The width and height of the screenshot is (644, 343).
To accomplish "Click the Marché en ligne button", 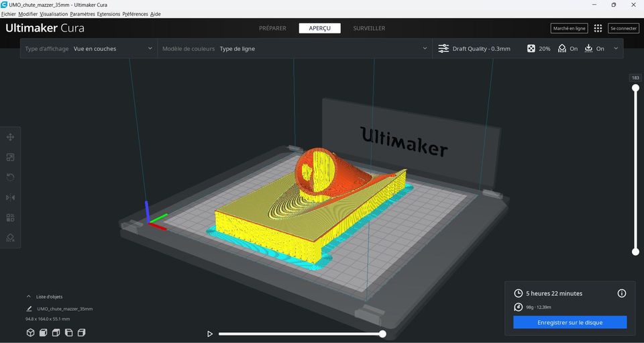I will pyautogui.click(x=570, y=28).
